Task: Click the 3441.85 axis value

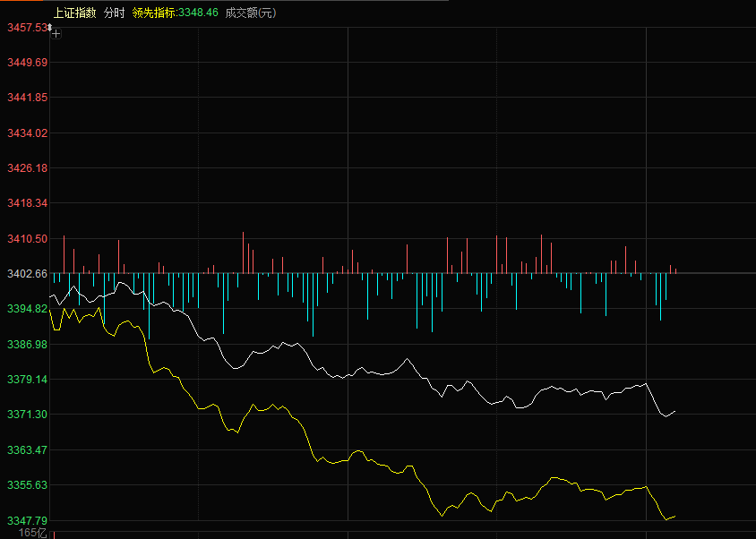Action: coord(28,98)
